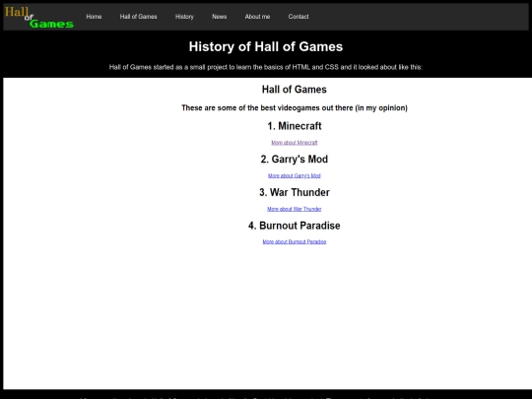532x399 pixels.
Task: Click the 'started as a small project' intro sentence
Action: [x=266, y=67]
